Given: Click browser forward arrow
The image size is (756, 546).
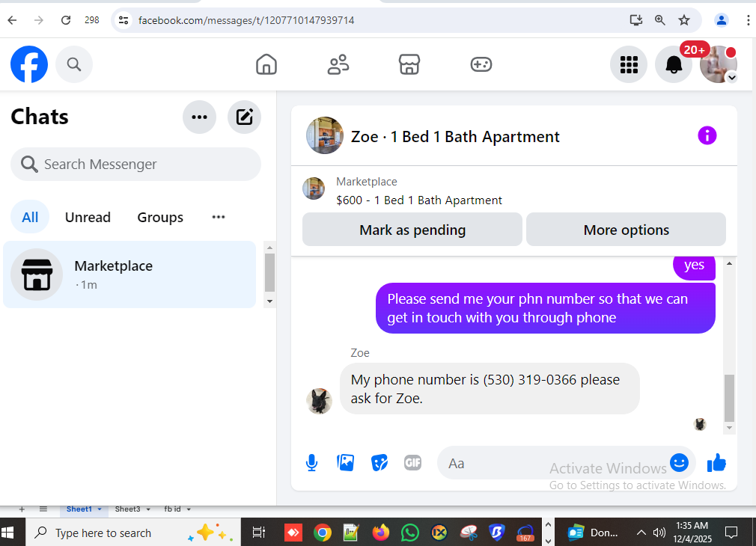Looking at the screenshot, I should (x=39, y=20).
